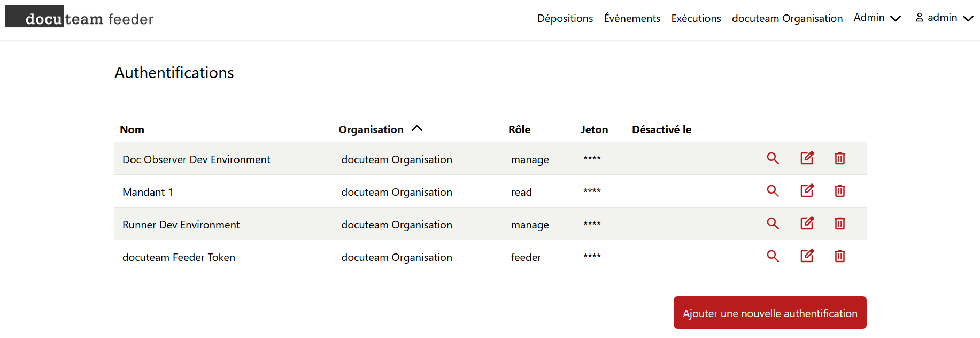Viewport: 980px width, 338px height.
Task: View the docuteam Feeder Token details
Action: [773, 256]
